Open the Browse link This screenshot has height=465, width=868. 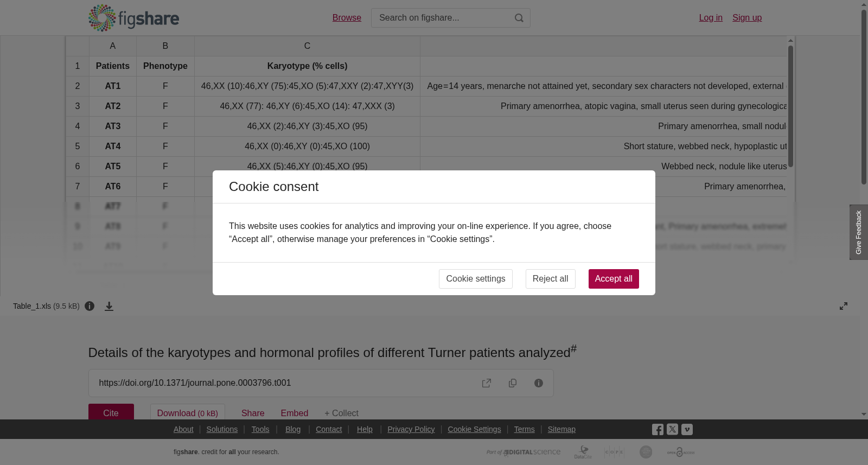347,18
